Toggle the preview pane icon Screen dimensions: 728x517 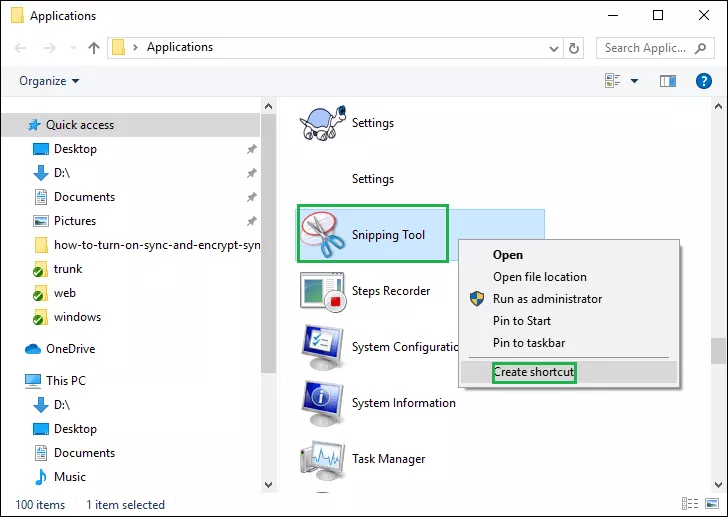coord(668,81)
